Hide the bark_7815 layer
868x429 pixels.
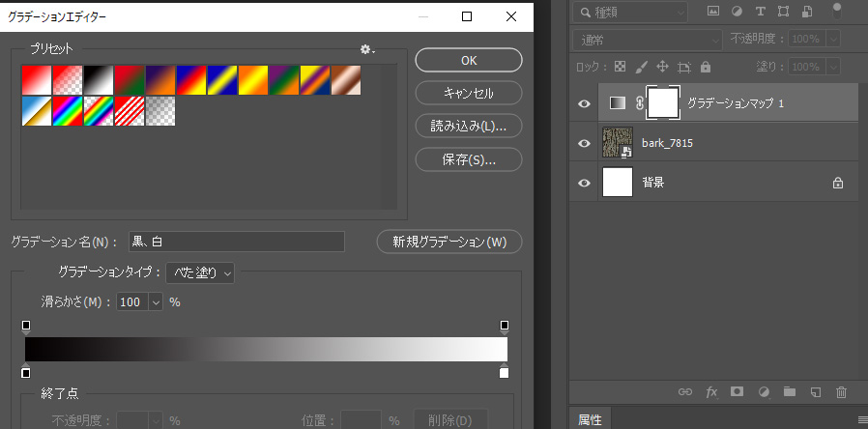[x=583, y=143]
